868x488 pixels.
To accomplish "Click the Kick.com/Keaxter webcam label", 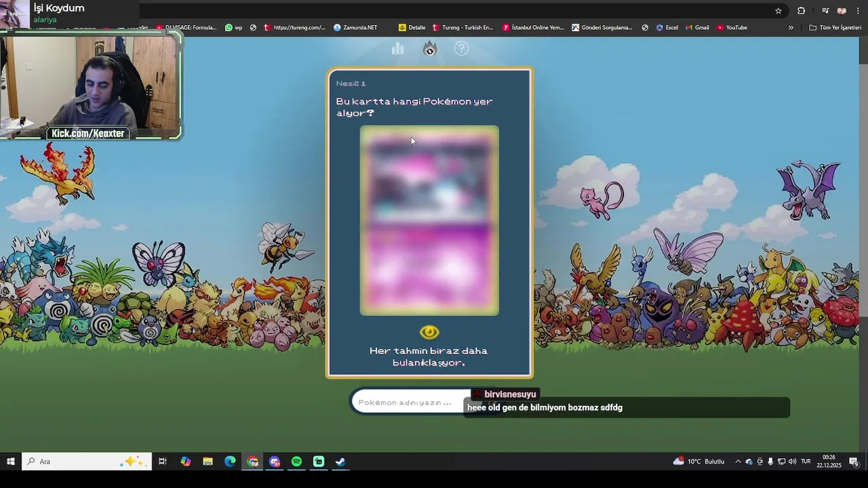I will pos(88,134).
